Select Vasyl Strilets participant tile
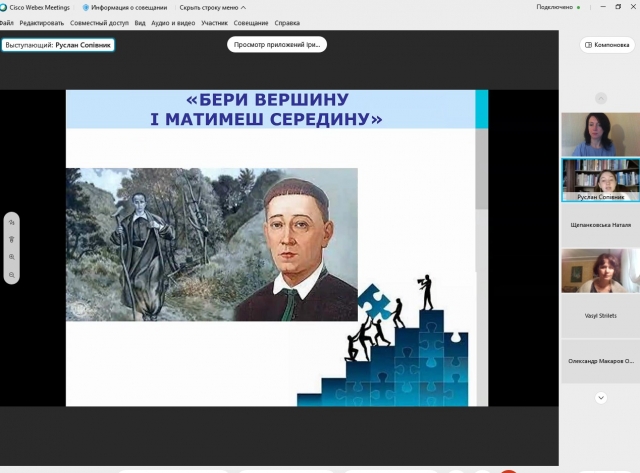Viewport: 640px width, 473px height. (600, 315)
